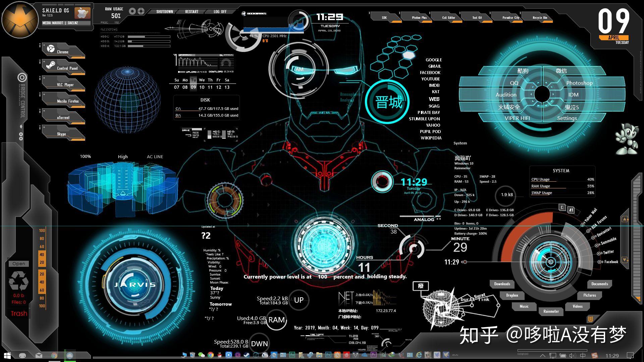
Task: Open the Premiere Pr dock icon
Action: point(374,355)
